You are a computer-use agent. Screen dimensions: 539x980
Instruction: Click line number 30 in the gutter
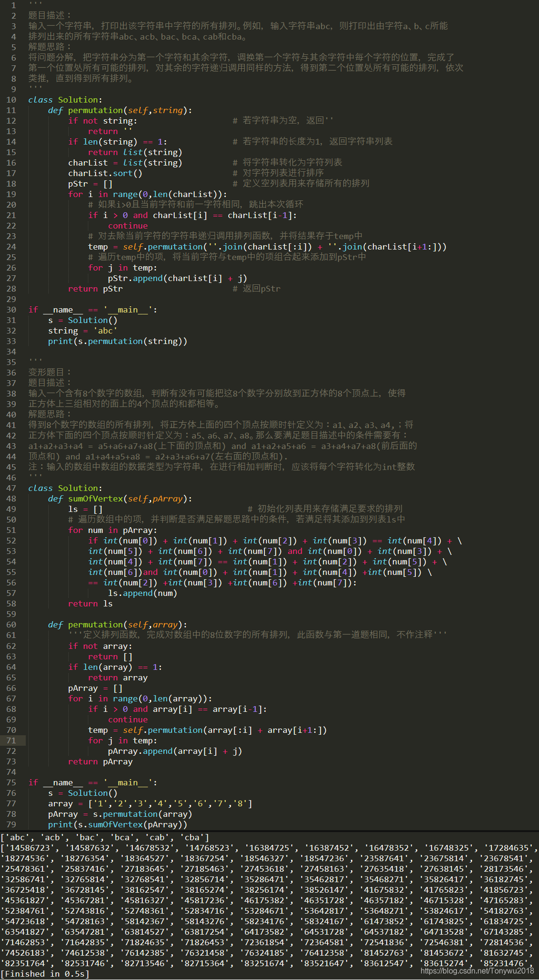[11, 310]
